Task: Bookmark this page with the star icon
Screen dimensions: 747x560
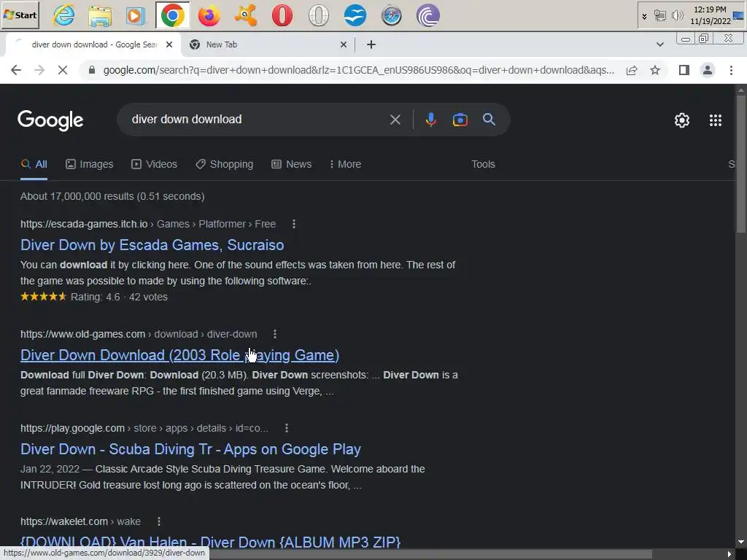Action: (655, 70)
